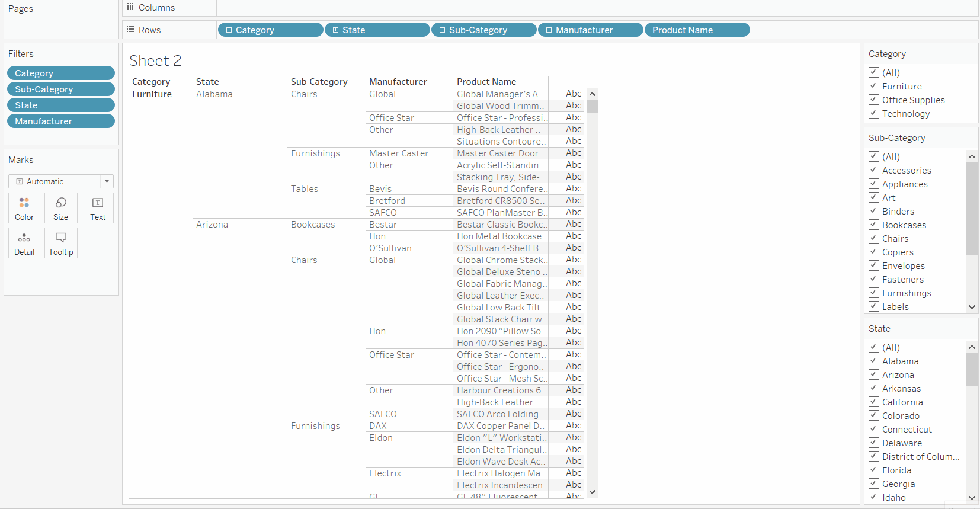The width and height of the screenshot is (980, 509).
Task: Select the Harbour Creations product row
Action: [x=502, y=390]
